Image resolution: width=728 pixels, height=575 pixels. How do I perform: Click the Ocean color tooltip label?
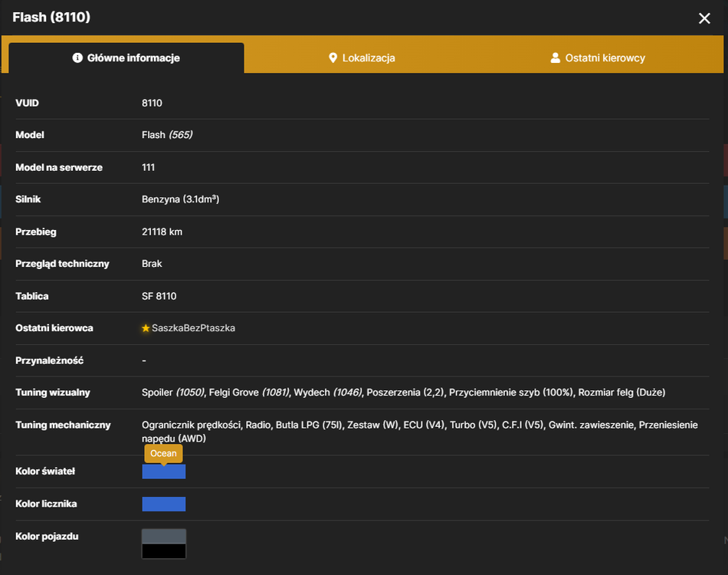(x=163, y=453)
